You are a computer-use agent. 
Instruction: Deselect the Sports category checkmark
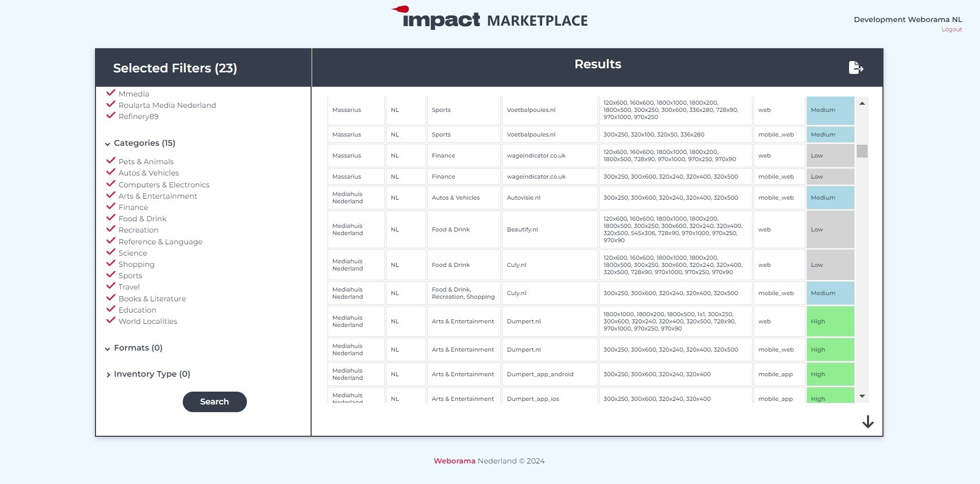[x=110, y=275]
